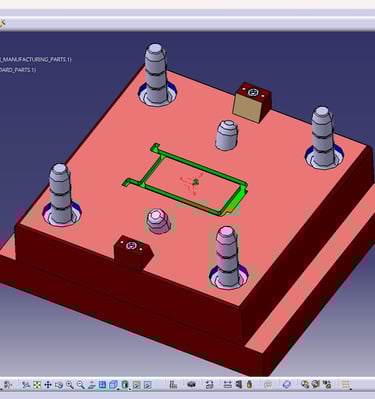This screenshot has height=399, width=375.
Task: Click the Fit All In icon
Action: (37, 385)
